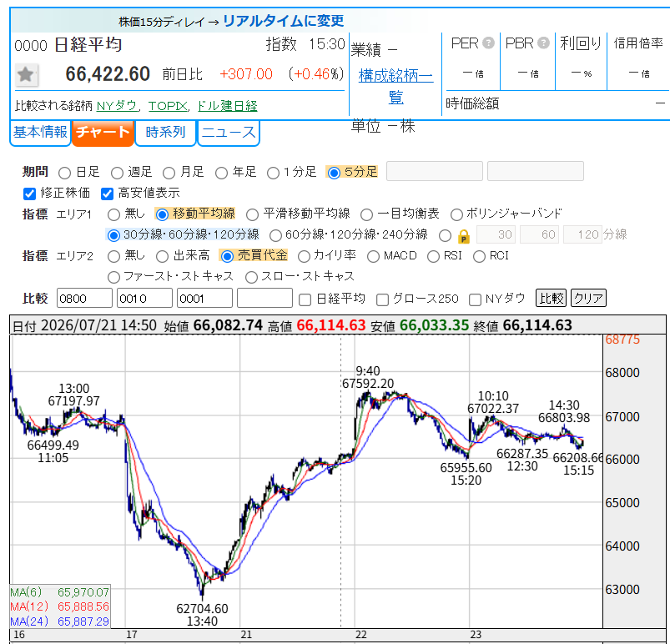Viewport: 670px width, 644px height.
Task: Click the MA(6) 65,970.07 legend entry
Action: [60, 592]
